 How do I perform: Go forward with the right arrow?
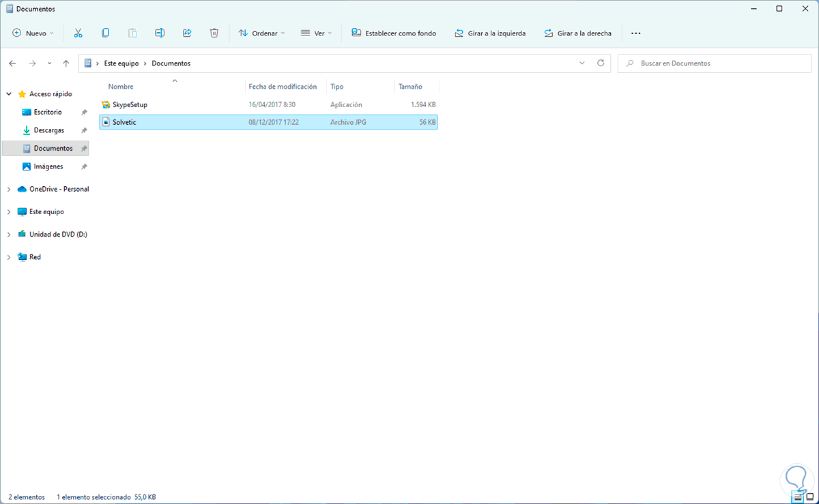click(x=32, y=63)
